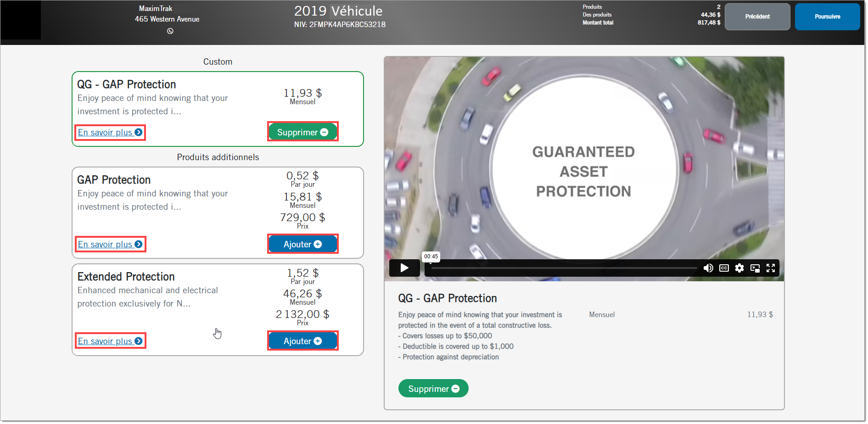
Task: Open video settings gear icon
Action: [739, 268]
